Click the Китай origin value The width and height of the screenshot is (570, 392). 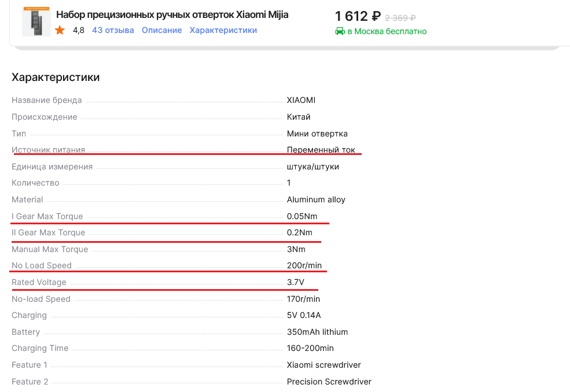[x=299, y=117]
